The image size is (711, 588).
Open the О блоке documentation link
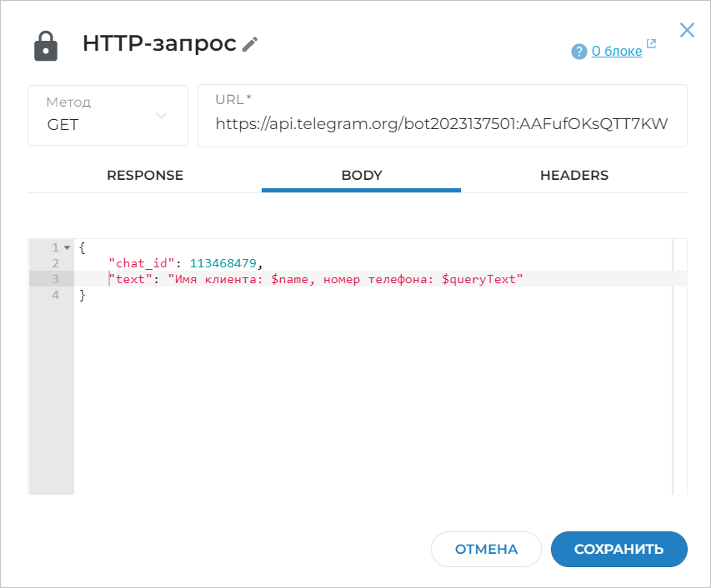click(x=618, y=50)
